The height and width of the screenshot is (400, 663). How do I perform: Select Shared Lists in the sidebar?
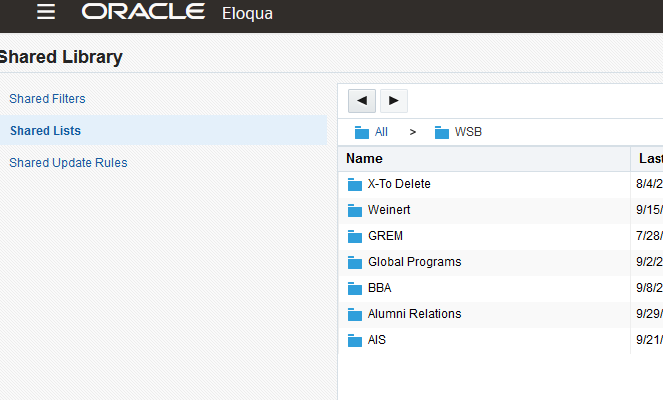(x=46, y=131)
